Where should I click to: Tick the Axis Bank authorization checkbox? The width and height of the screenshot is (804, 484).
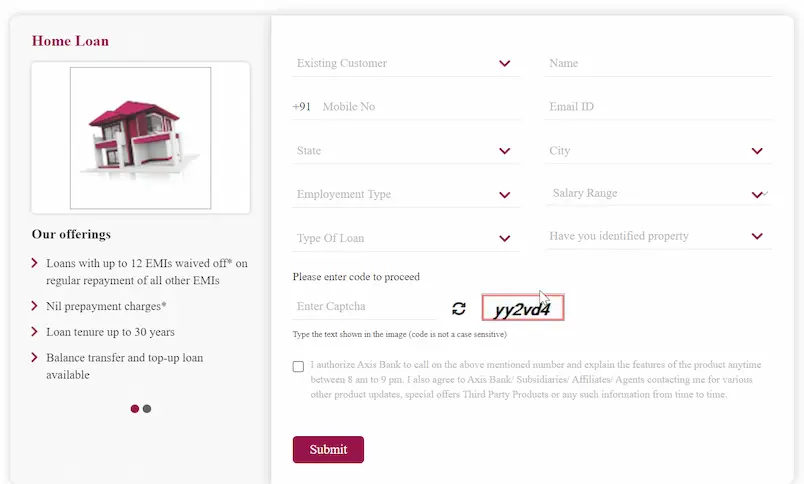298,366
